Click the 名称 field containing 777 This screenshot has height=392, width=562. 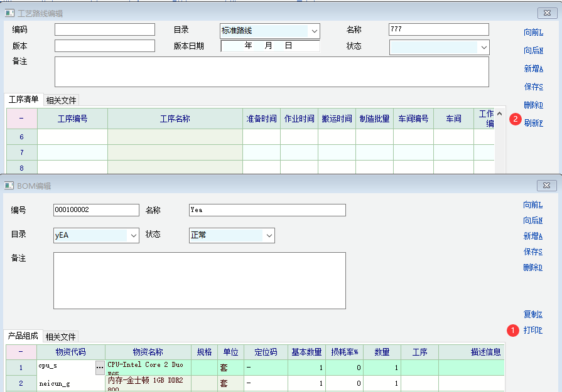[x=438, y=29]
